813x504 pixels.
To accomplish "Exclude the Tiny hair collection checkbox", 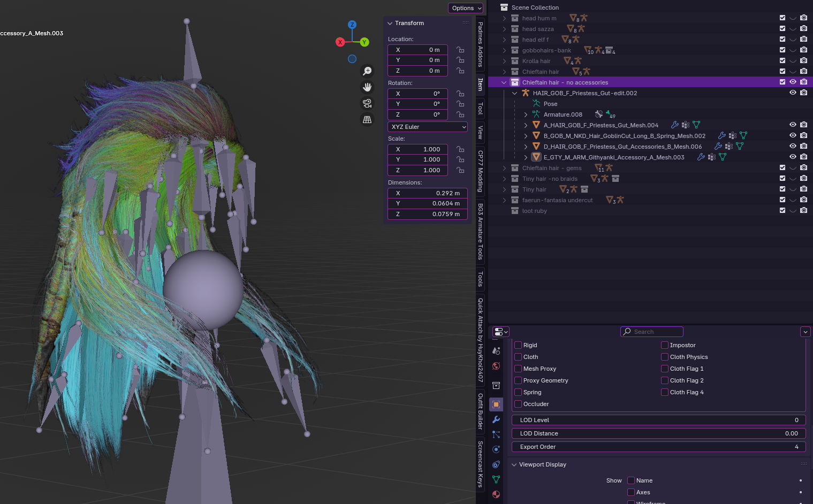I will click(x=782, y=189).
